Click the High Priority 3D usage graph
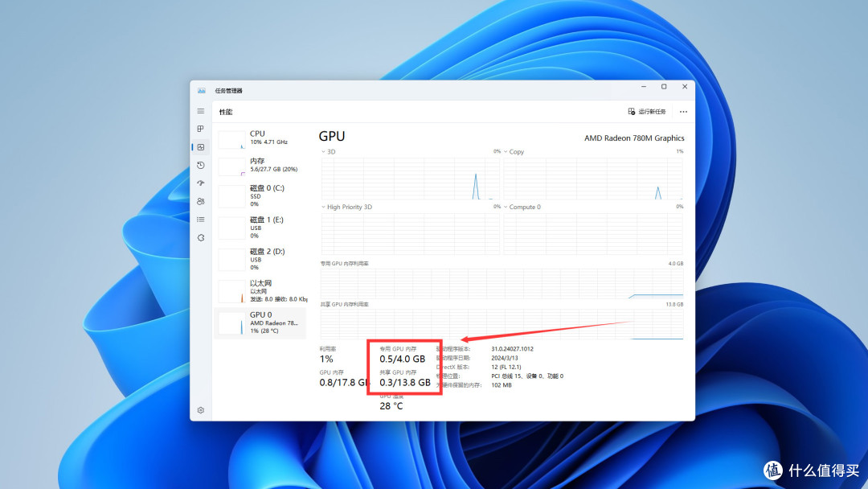The image size is (868, 489). (410, 234)
